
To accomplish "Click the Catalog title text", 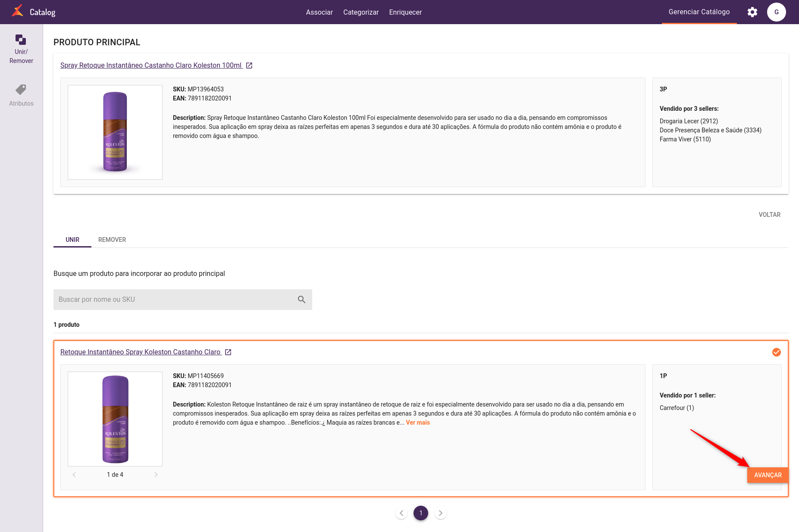I will pos(42,12).
